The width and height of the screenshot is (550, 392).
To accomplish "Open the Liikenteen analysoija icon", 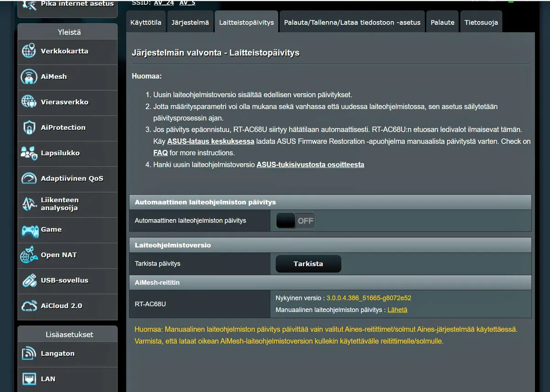I will pyautogui.click(x=29, y=204).
